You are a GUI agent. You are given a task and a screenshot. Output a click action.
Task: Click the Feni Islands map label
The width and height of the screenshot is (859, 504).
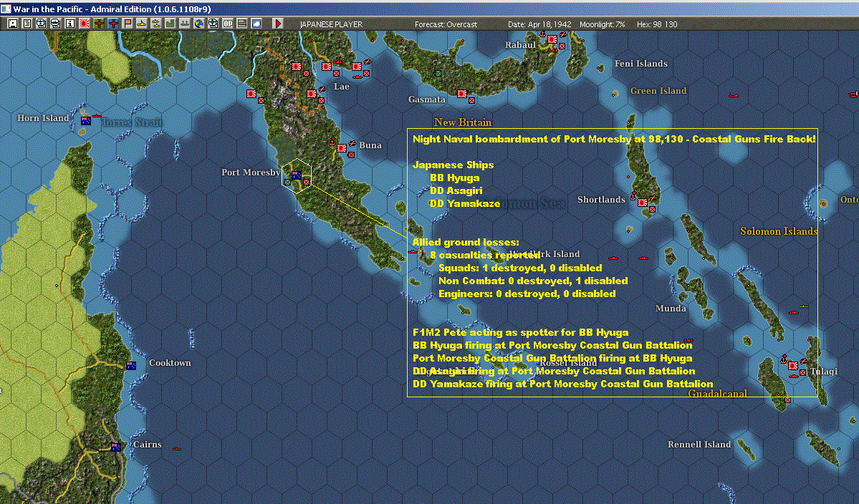pyautogui.click(x=641, y=64)
